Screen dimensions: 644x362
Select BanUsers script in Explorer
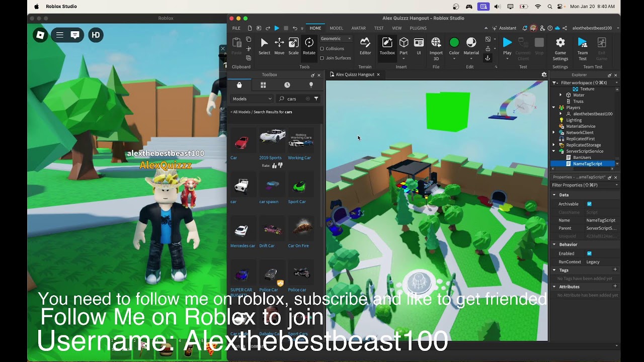click(x=582, y=157)
